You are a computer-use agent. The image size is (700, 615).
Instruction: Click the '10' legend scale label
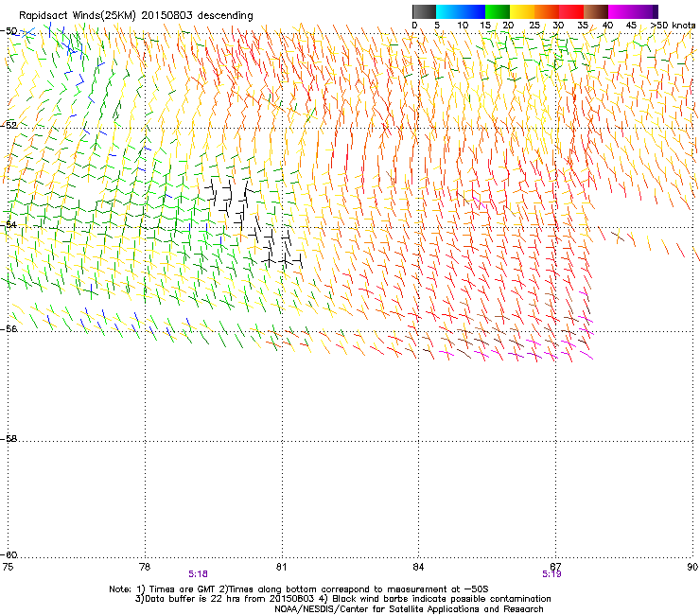coord(463,26)
